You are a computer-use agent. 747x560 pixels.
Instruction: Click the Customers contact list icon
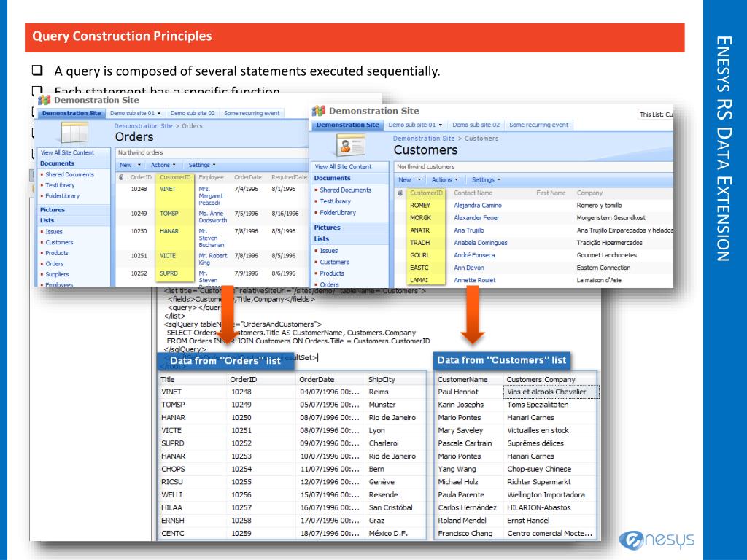pyautogui.click(x=351, y=145)
